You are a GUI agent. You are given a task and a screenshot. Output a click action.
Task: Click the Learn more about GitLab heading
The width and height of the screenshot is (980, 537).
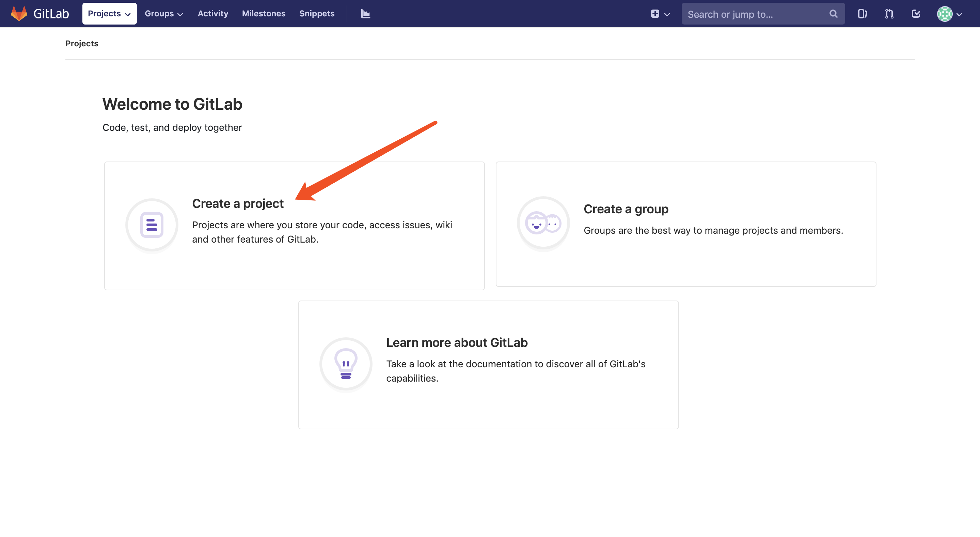(x=457, y=342)
